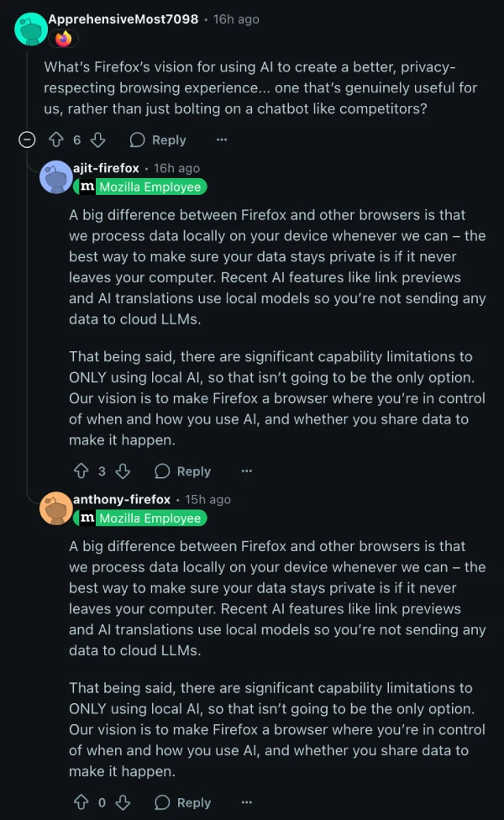Open more options on ApprehensiveMost7098's comment
Screen dimensions: 504x820
pos(222,140)
